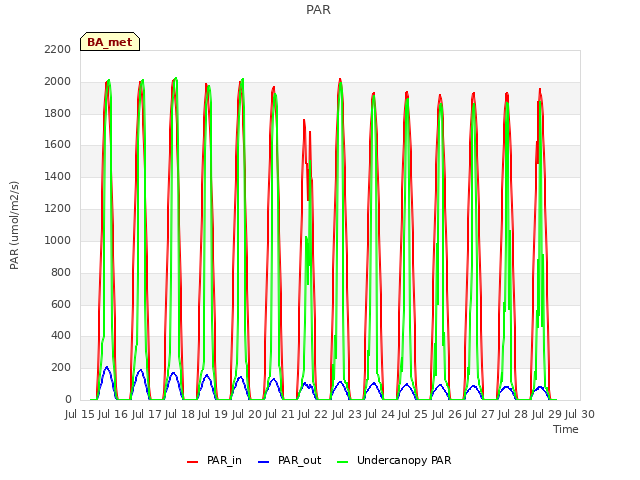640x480 pixels.
Task: Click the Jul 30 x-axis label
Action: click(580, 414)
